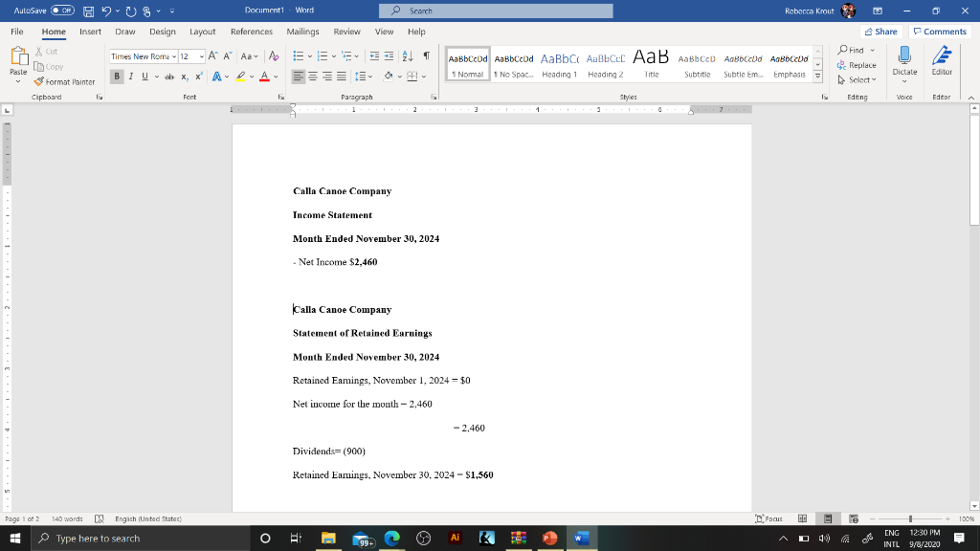Apply red font color swatch

[264, 77]
